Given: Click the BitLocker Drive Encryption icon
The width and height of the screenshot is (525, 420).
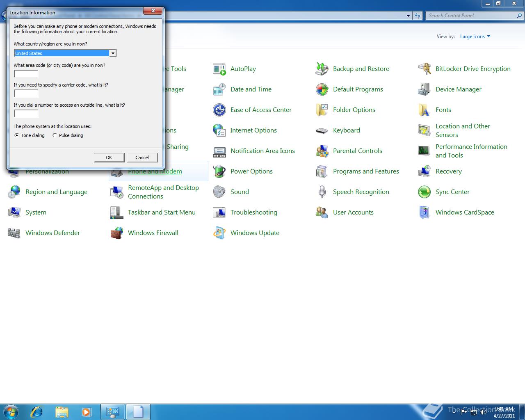Looking at the screenshot, I should (425, 69).
